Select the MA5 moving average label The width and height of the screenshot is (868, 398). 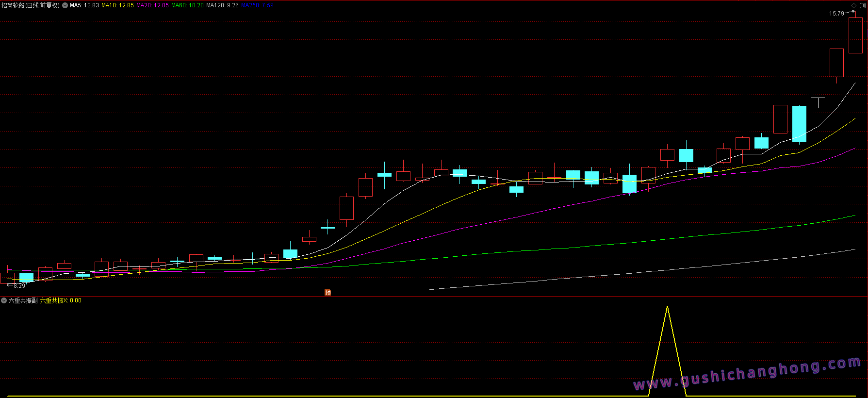point(84,5)
